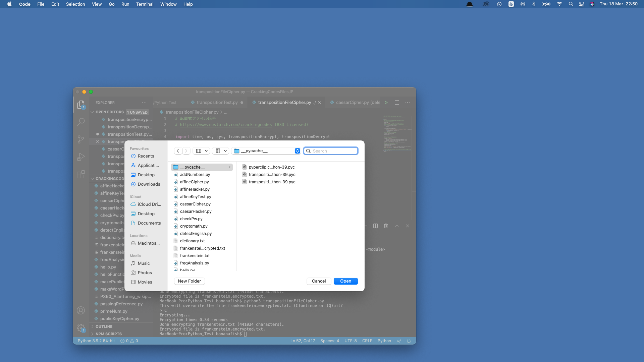This screenshot has height=362, width=644.
Task: Click the Search field in file dialog
Action: 331,151
